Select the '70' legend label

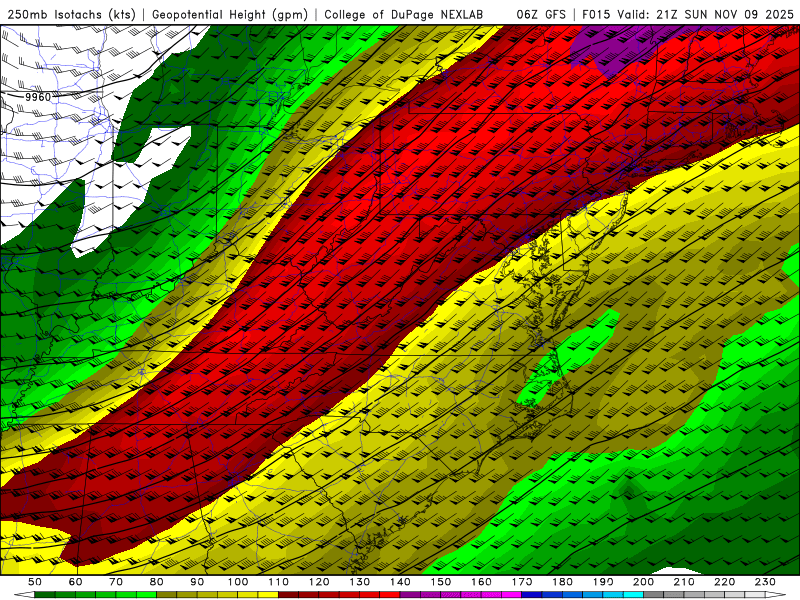point(116,582)
